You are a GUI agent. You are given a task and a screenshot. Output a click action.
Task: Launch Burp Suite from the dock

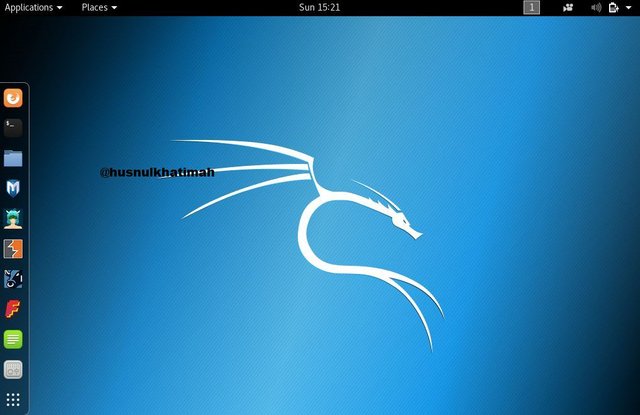[13, 249]
